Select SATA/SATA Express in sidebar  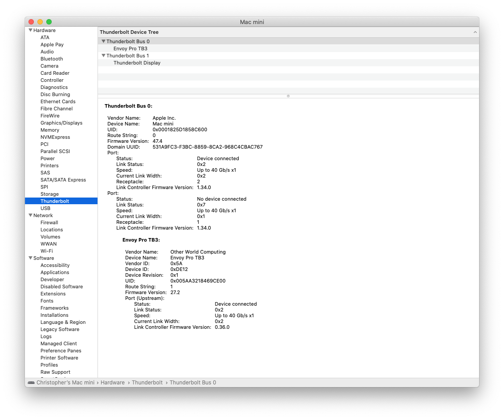coord(63,180)
